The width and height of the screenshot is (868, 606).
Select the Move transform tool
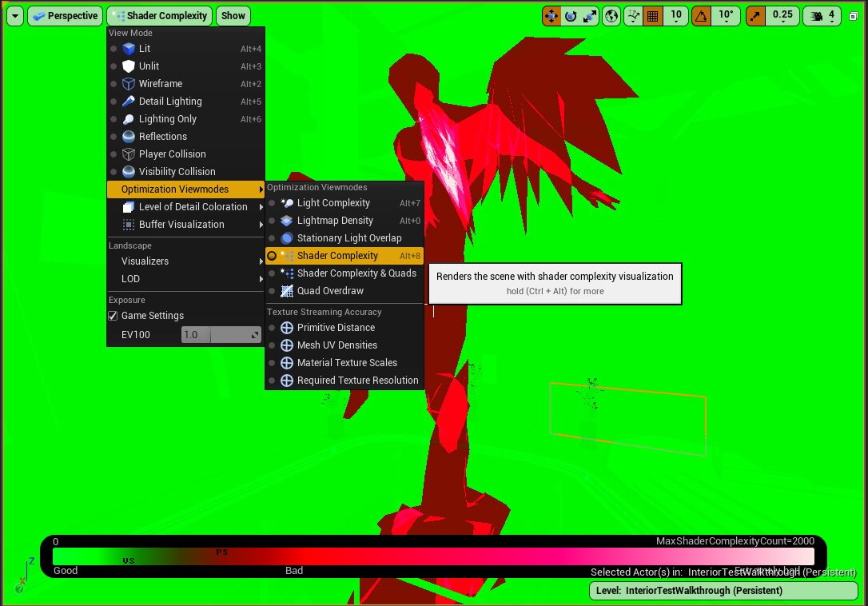click(x=551, y=16)
